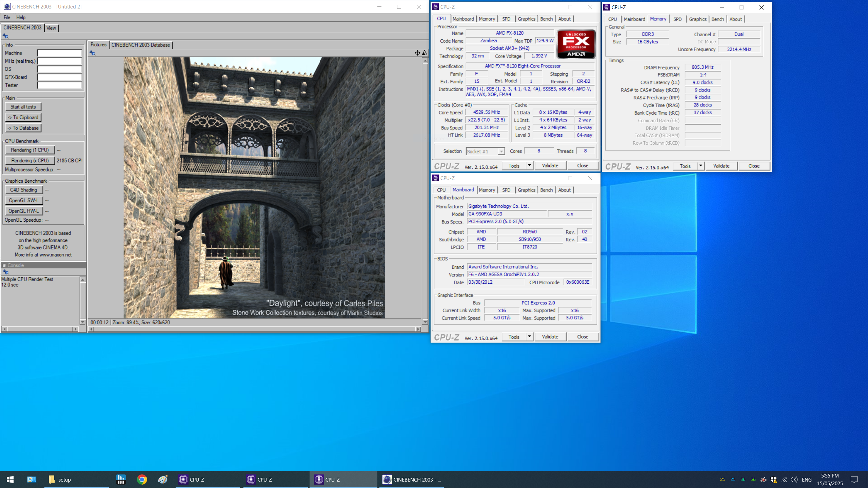868x488 pixels.
Task: Click the Machine input field
Action: tap(59, 53)
